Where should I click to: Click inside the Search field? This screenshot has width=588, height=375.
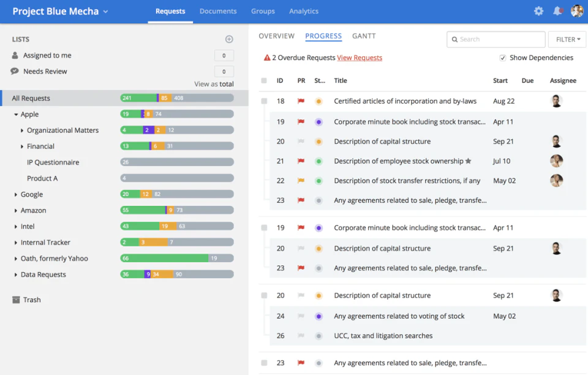coord(495,39)
